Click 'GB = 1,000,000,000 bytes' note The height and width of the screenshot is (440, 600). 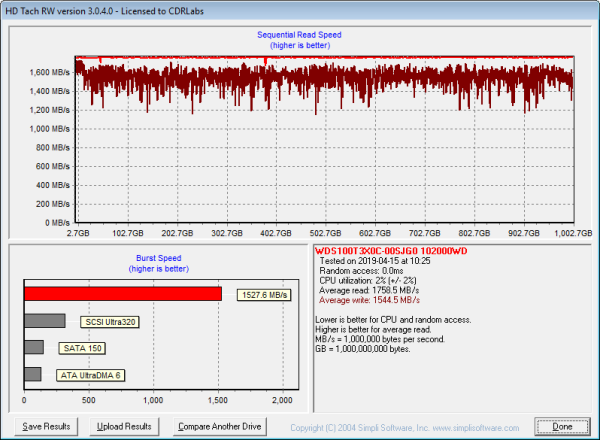pos(362,349)
